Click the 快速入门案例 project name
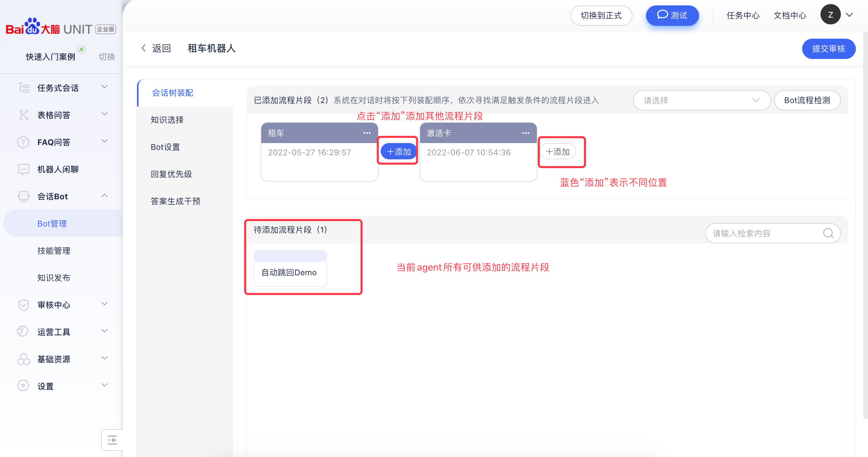The width and height of the screenshot is (868, 457). (51, 57)
